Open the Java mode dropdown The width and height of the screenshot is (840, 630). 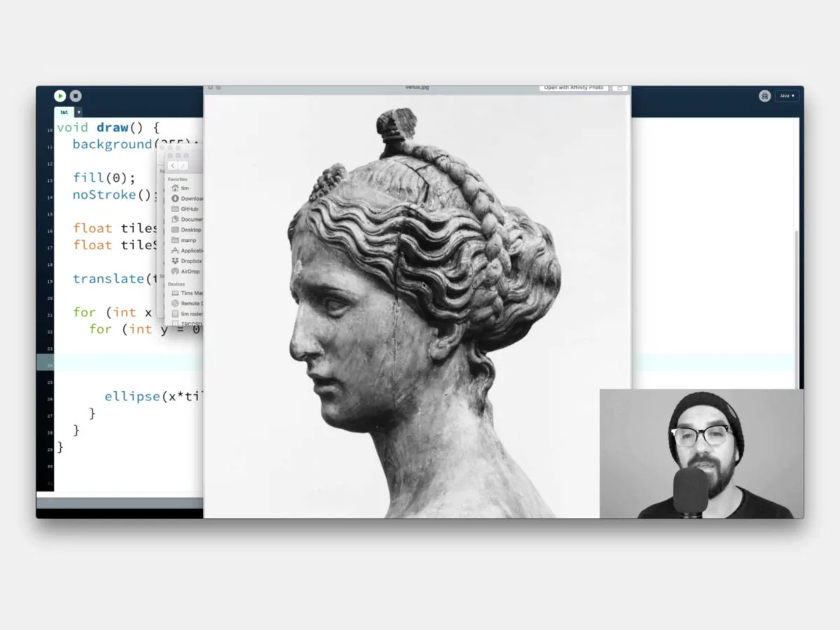click(x=787, y=96)
